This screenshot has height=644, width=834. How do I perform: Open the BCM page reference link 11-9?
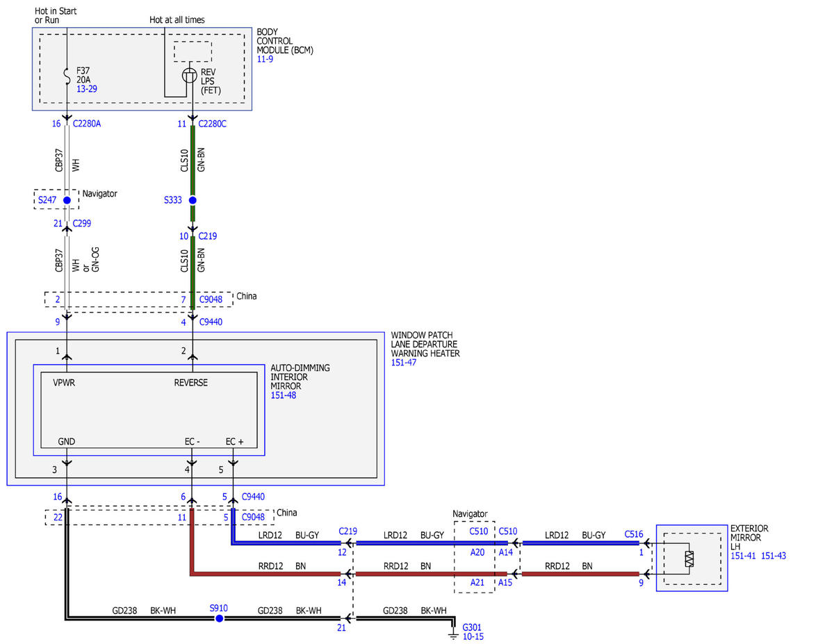[266, 60]
